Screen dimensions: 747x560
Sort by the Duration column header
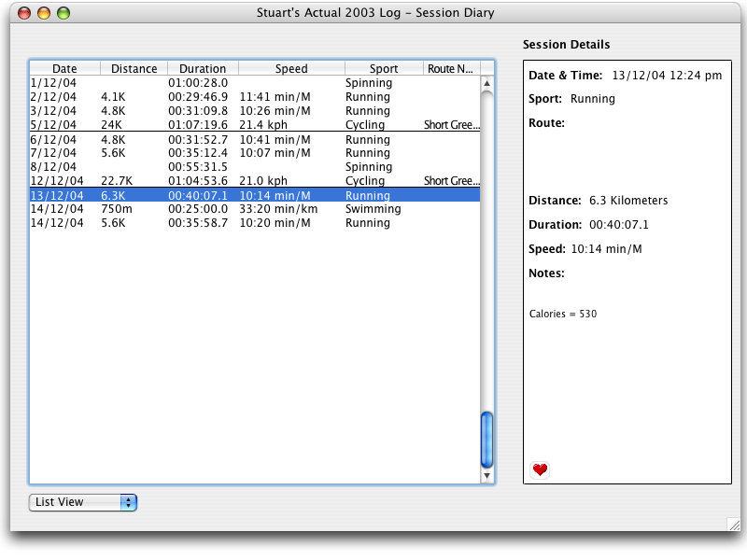click(203, 68)
